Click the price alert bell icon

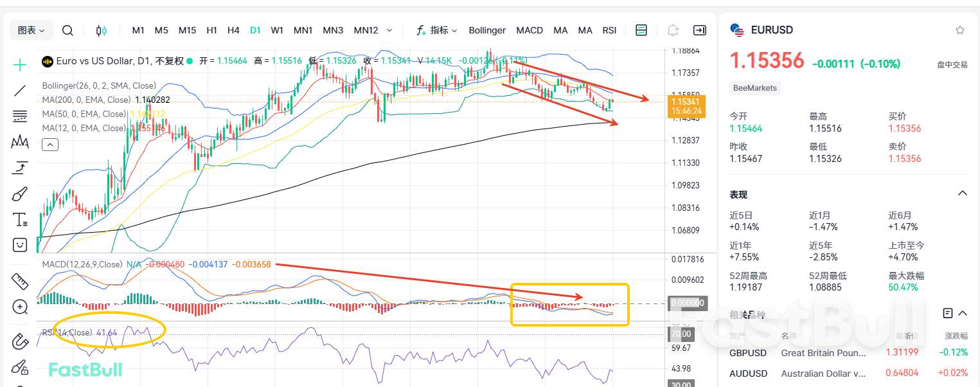pos(673,30)
